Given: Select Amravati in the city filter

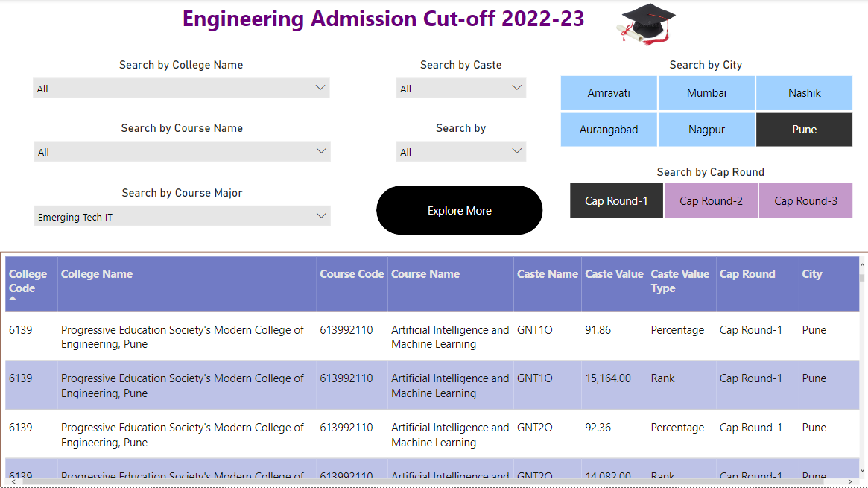Looking at the screenshot, I should [609, 92].
